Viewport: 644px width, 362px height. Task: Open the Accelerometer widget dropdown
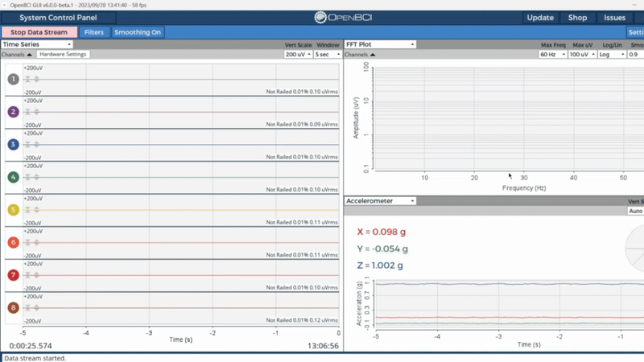[x=380, y=200]
